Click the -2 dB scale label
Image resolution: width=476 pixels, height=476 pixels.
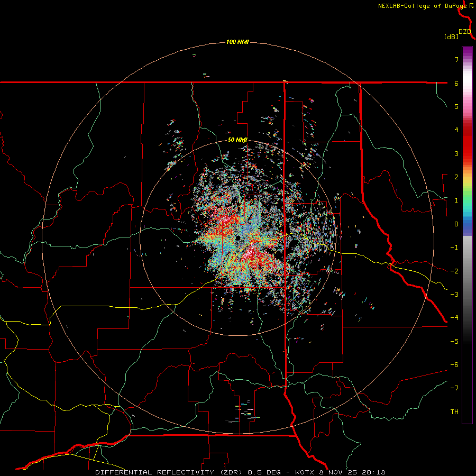[x=454, y=271]
